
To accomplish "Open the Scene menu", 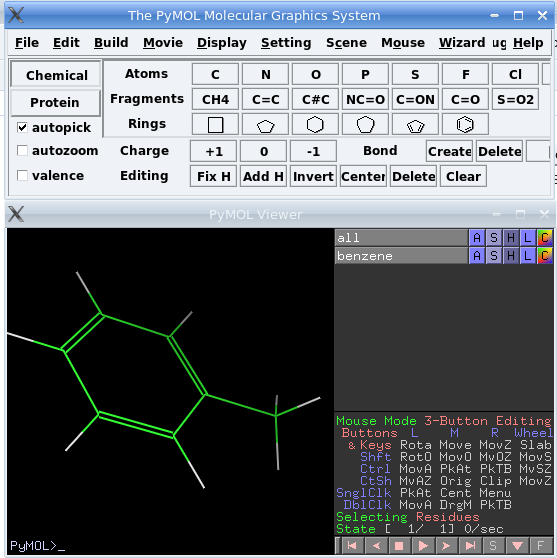I will coord(346,43).
